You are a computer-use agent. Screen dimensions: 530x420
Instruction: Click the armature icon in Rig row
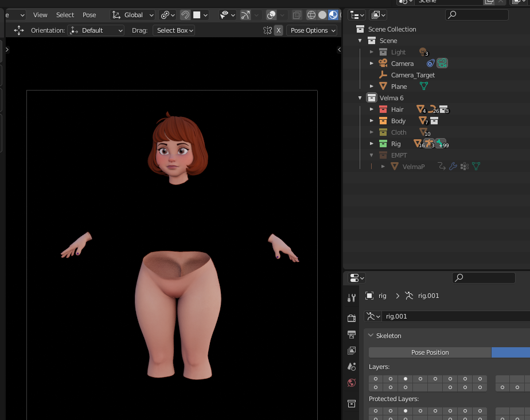click(x=428, y=144)
